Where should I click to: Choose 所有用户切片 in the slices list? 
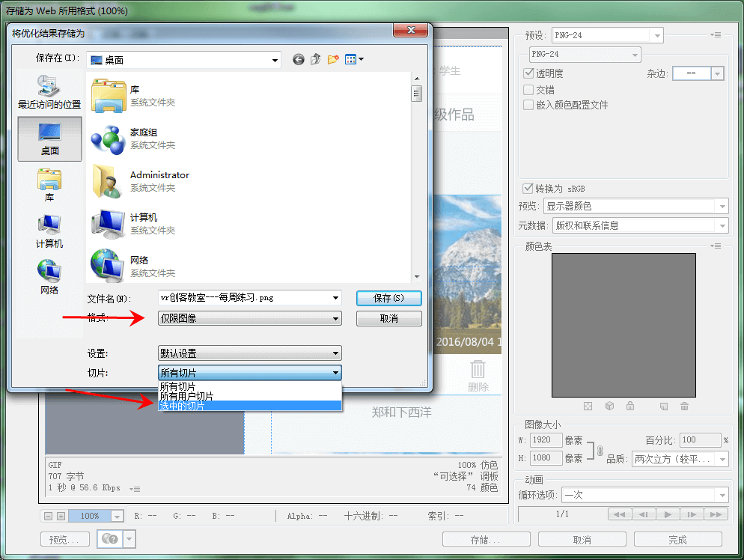[249, 396]
